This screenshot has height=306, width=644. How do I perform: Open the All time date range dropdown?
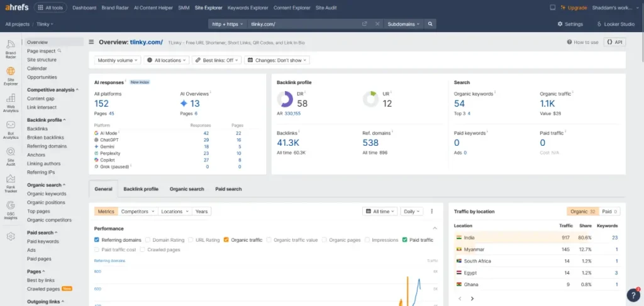click(x=380, y=211)
